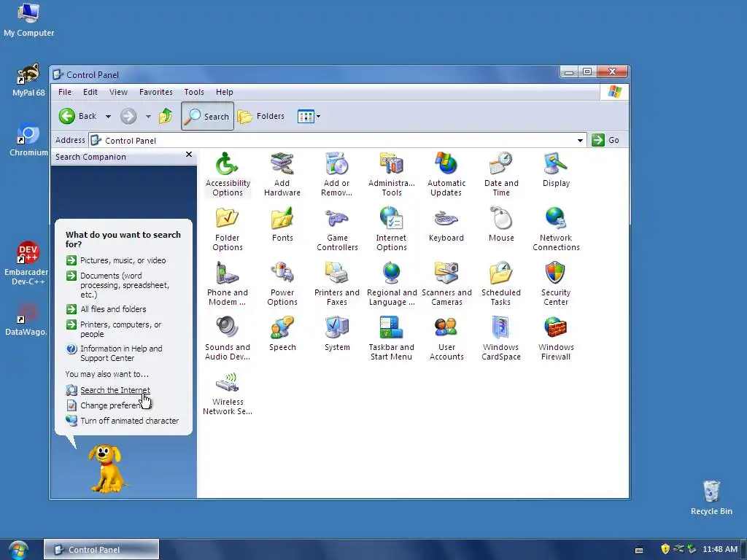Image resolution: width=747 pixels, height=560 pixels.
Task: Open Windows CardSpace icon
Action: [501, 338]
